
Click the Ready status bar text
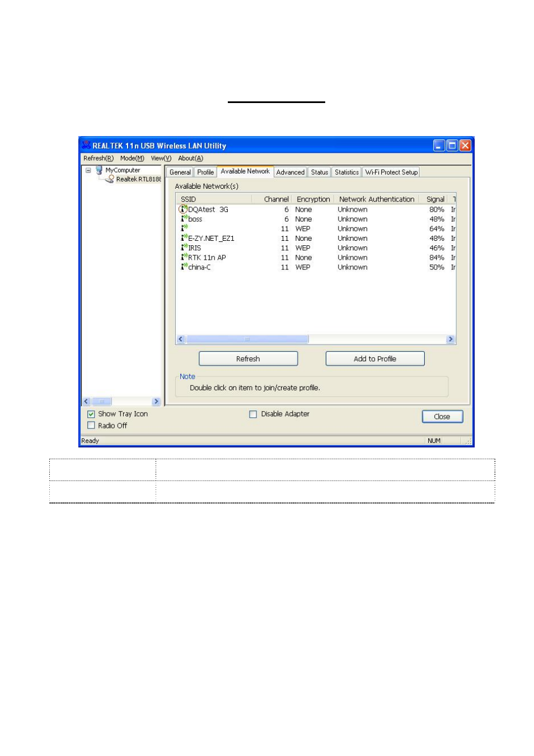(90, 441)
